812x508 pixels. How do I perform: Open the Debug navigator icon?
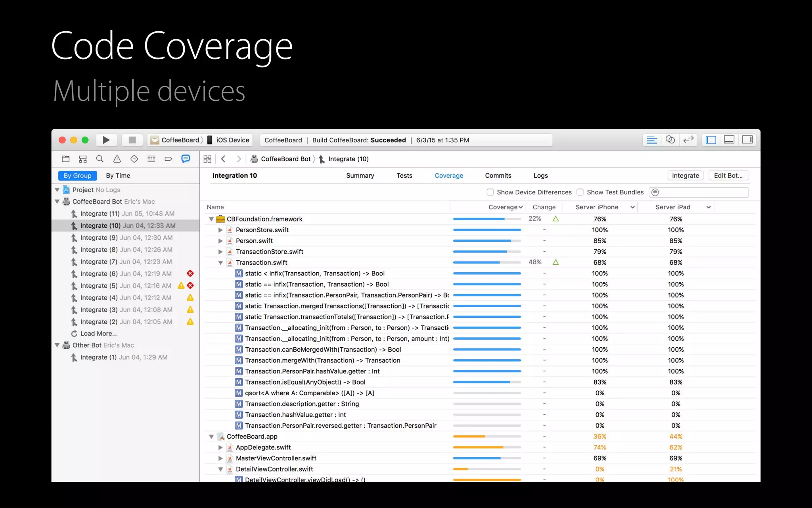(151, 159)
